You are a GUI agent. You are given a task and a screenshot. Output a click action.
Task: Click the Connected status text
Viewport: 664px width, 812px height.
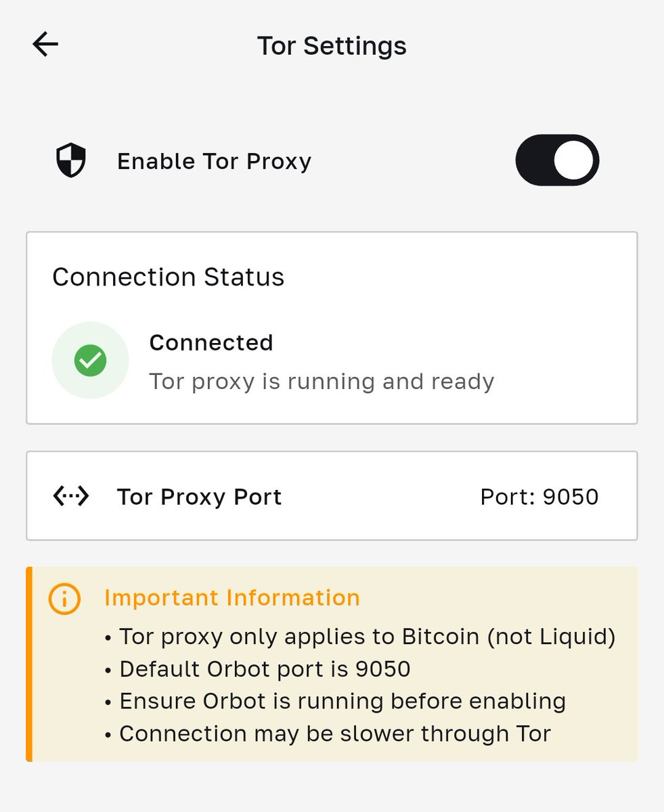point(211,342)
